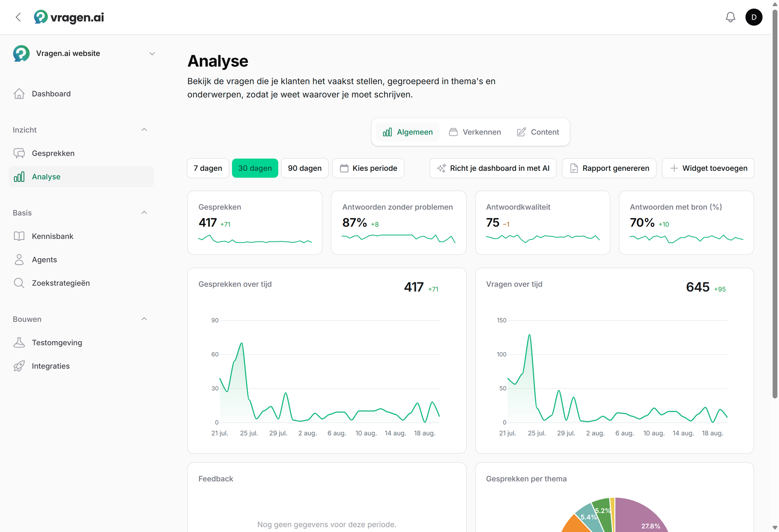The height and width of the screenshot is (532, 779).
Task: Click the 645 Vragen total value
Action: pos(698,287)
